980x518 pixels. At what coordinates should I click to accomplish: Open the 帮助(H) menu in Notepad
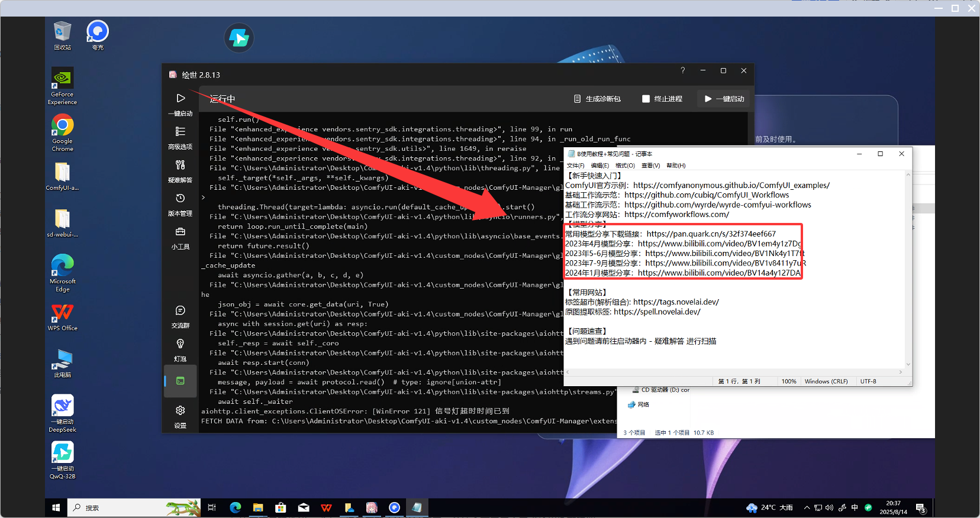click(676, 166)
